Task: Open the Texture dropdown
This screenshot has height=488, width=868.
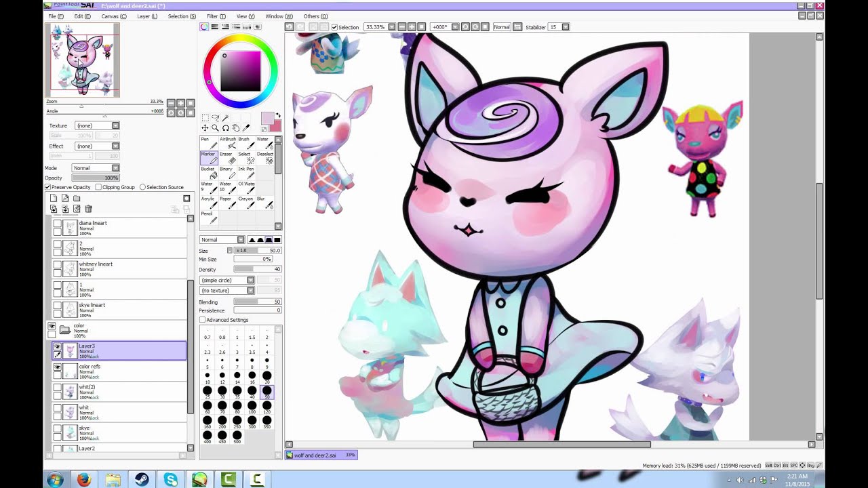Action: tap(97, 125)
